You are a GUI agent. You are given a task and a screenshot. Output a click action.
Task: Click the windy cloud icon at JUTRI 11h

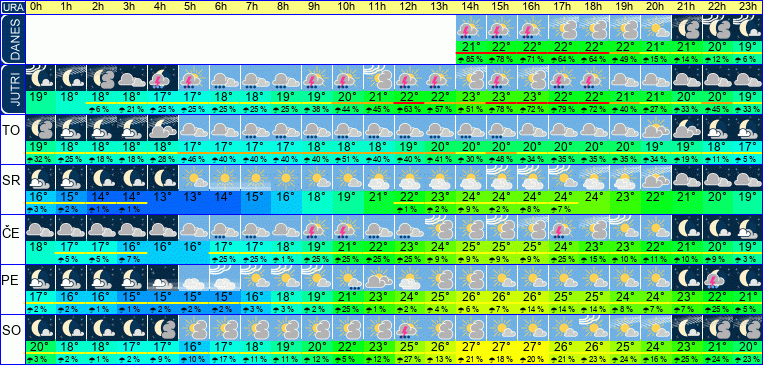(x=379, y=78)
